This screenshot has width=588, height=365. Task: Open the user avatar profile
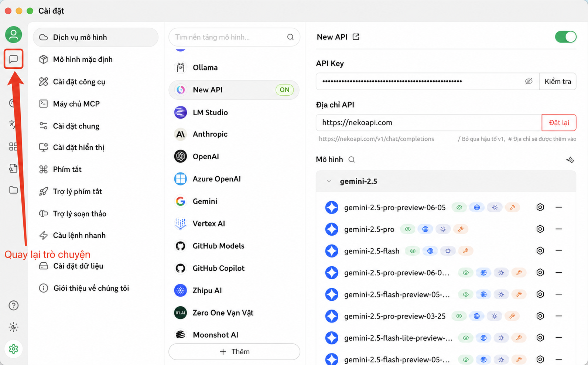click(14, 35)
